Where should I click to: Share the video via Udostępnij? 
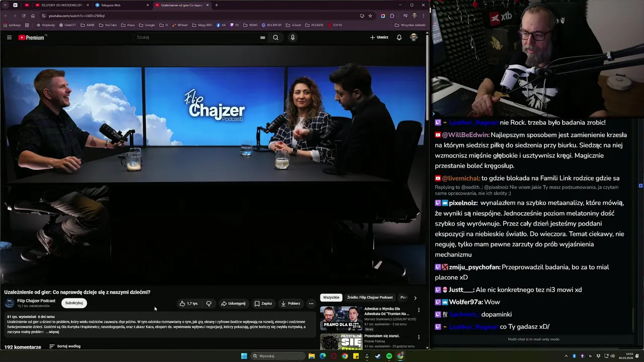[x=233, y=303]
